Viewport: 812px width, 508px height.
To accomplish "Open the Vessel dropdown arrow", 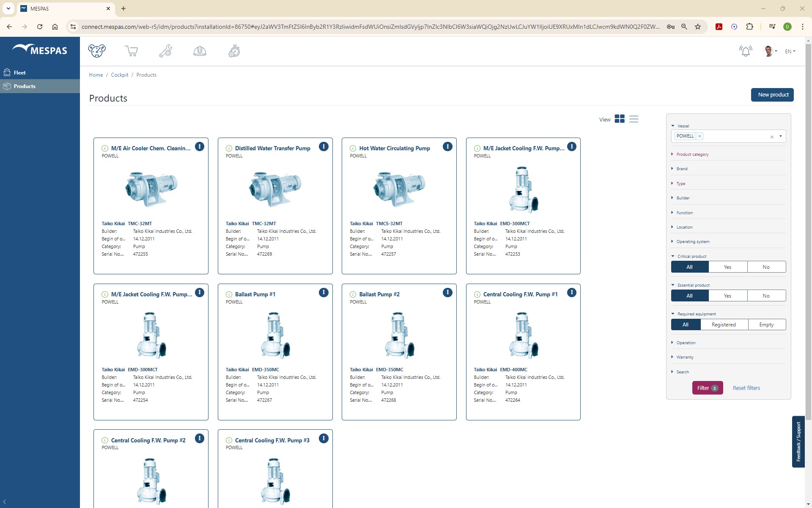I will [781, 136].
